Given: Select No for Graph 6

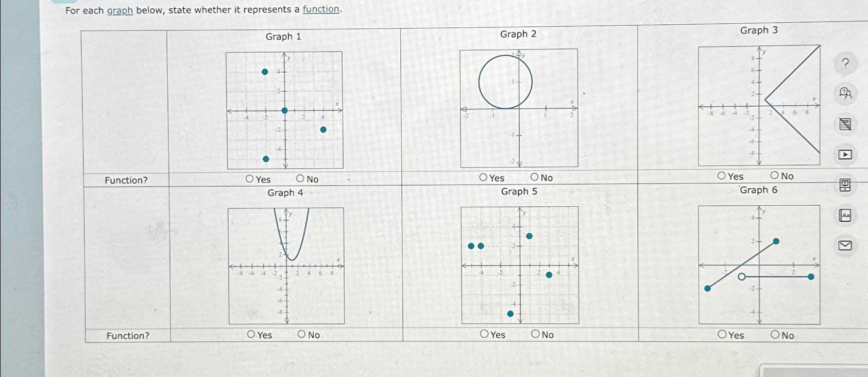Looking at the screenshot, I should pyautogui.click(x=774, y=335).
